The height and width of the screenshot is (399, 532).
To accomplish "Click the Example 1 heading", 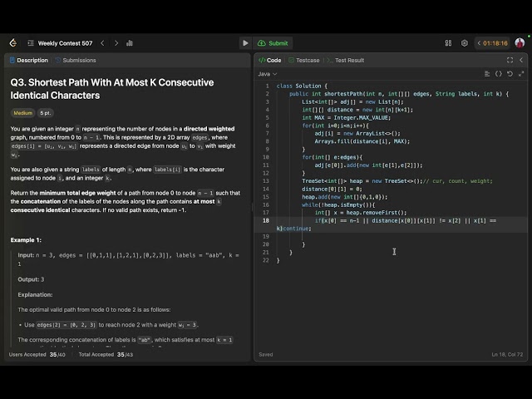I will [x=26, y=240].
